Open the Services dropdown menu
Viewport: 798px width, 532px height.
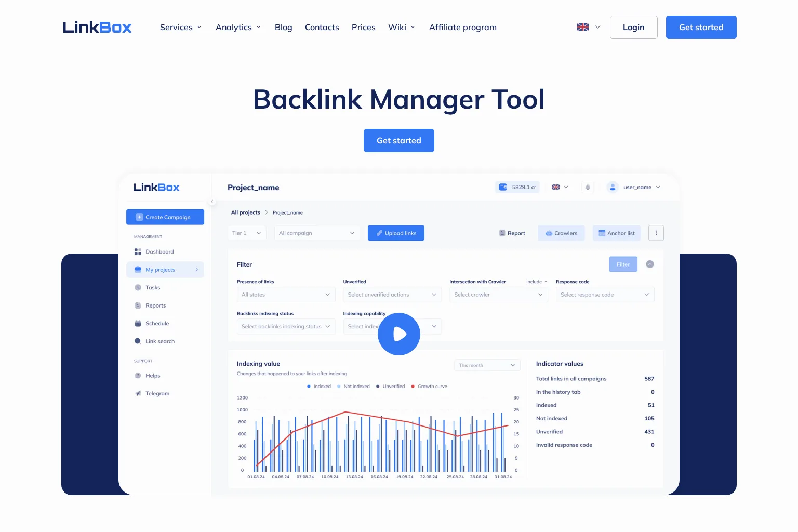pos(181,27)
